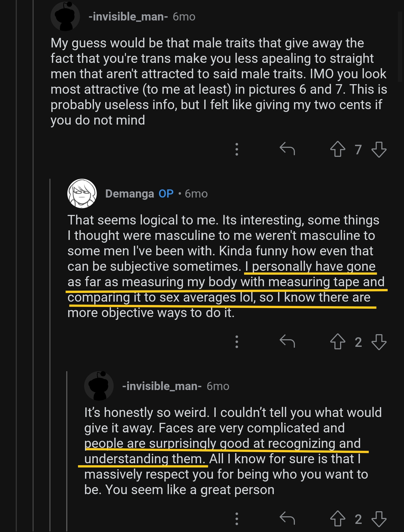Downvote the comment with 7 points
This screenshot has height=532, width=404.
click(x=379, y=149)
